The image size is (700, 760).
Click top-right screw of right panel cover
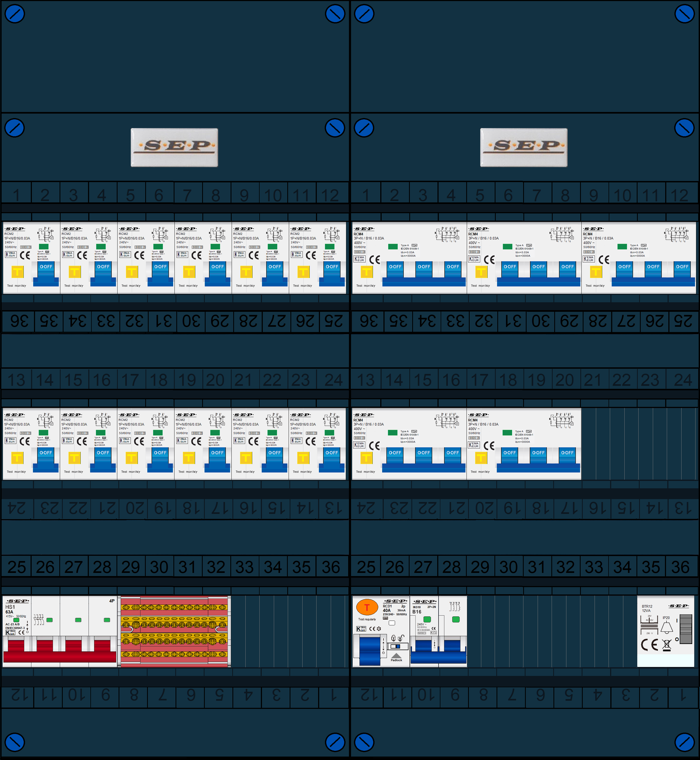pos(684,14)
